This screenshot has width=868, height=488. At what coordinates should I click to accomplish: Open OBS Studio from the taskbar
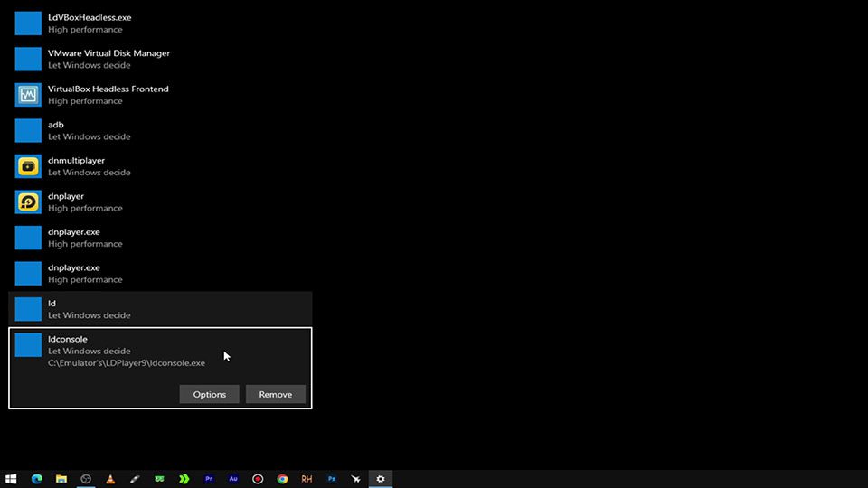coord(86,479)
